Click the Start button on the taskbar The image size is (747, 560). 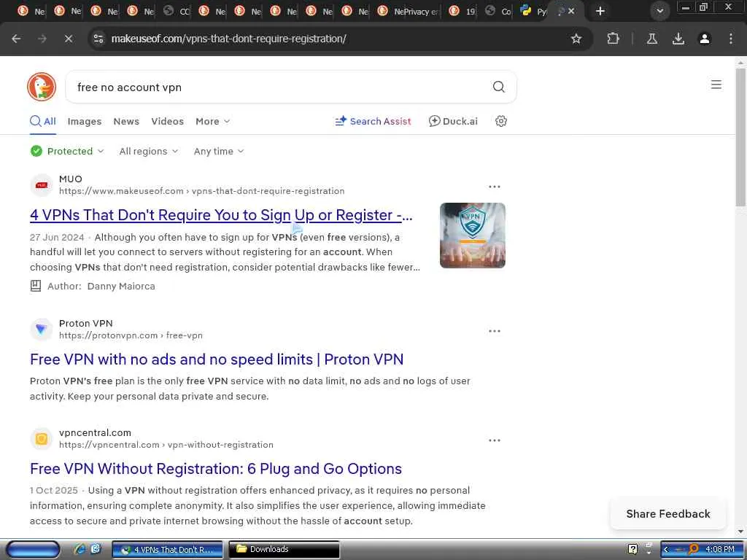click(x=32, y=549)
